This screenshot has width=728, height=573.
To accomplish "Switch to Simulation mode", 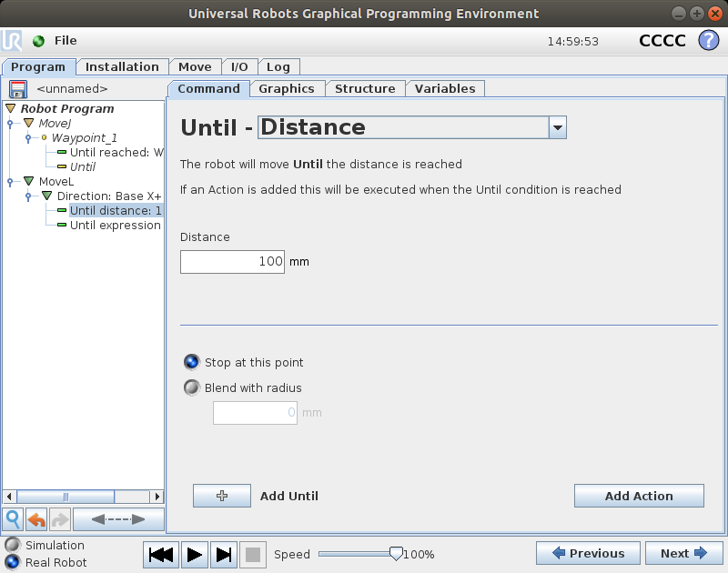I will coord(13,545).
